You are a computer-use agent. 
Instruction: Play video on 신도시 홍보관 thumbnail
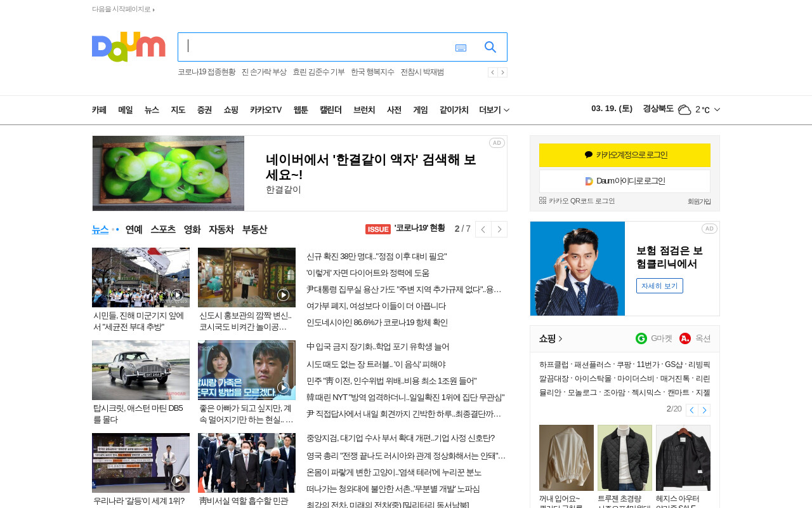coord(284,295)
